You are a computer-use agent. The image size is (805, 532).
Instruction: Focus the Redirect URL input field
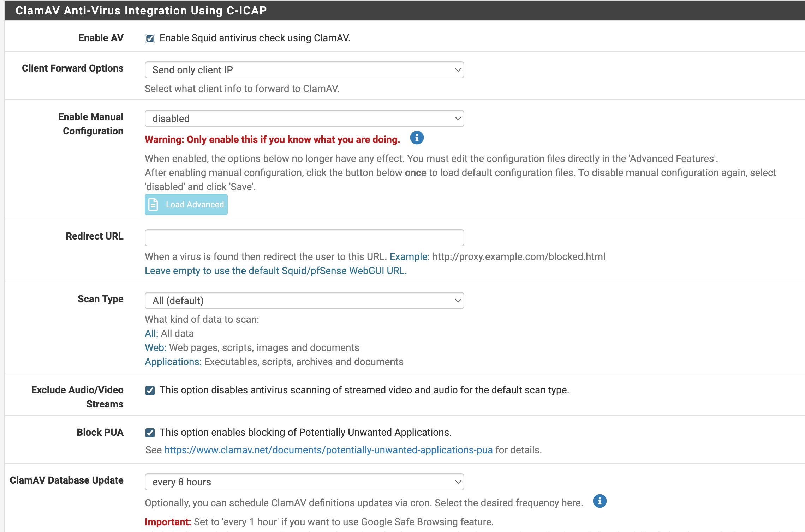tap(304, 238)
